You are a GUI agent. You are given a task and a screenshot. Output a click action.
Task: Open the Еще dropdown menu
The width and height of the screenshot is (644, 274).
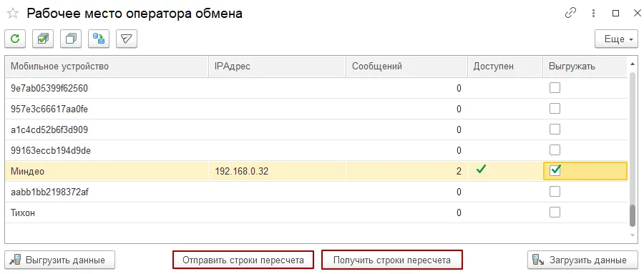[x=616, y=39]
